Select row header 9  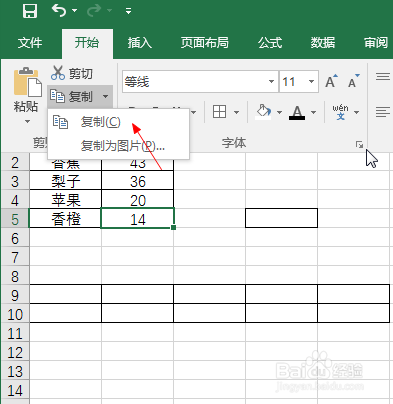click(x=15, y=295)
